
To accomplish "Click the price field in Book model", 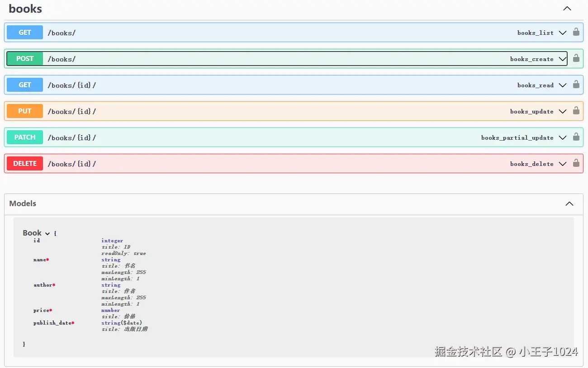I will click(43, 310).
